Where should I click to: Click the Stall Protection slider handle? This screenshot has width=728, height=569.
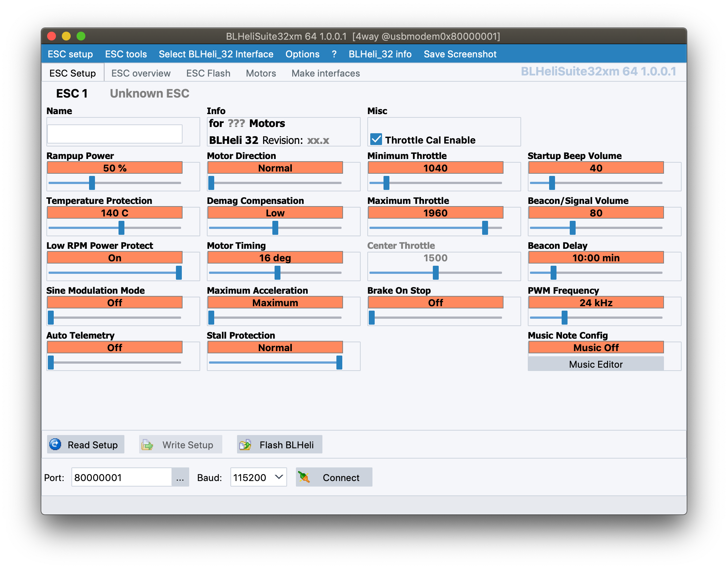click(x=339, y=362)
